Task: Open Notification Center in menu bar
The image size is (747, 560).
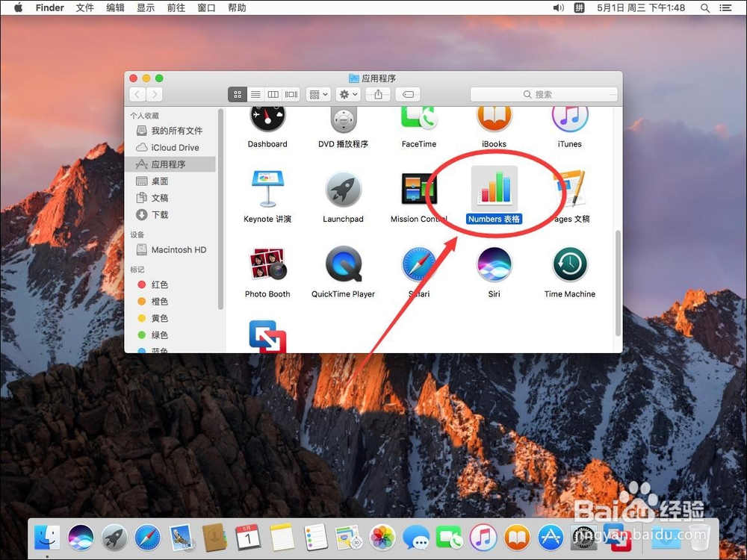Action: coord(725,7)
